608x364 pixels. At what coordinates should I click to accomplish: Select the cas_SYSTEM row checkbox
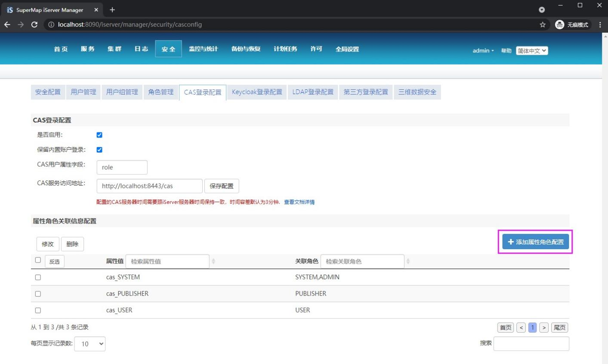(38, 277)
